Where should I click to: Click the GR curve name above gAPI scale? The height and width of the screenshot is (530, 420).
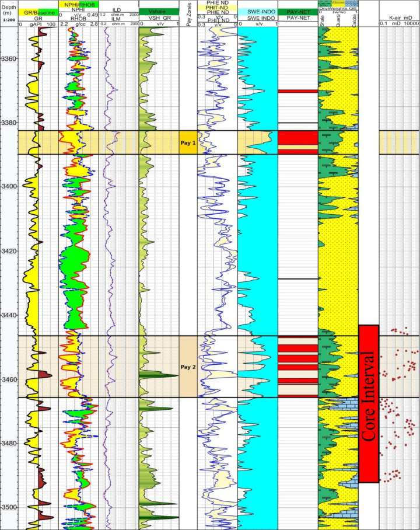(x=38, y=19)
